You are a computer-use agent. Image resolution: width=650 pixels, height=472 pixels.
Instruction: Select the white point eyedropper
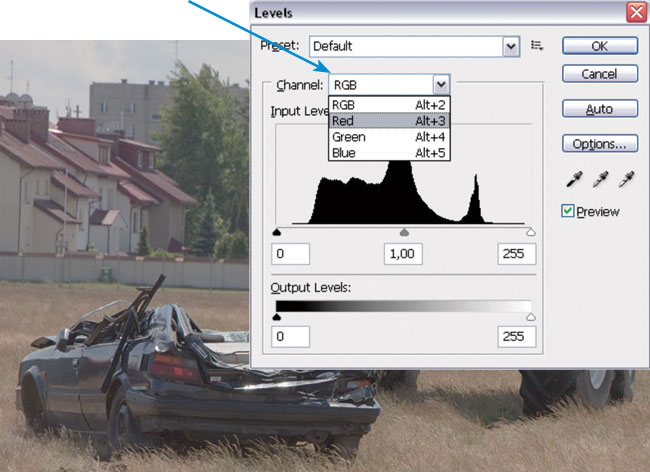(626, 179)
